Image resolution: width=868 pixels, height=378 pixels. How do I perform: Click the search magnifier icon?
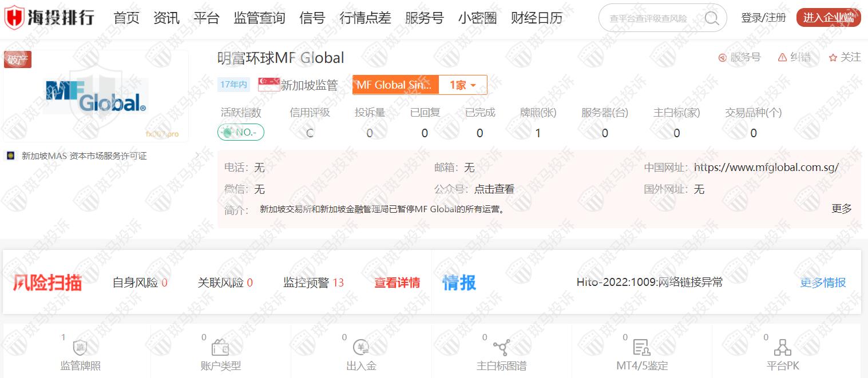[712, 18]
